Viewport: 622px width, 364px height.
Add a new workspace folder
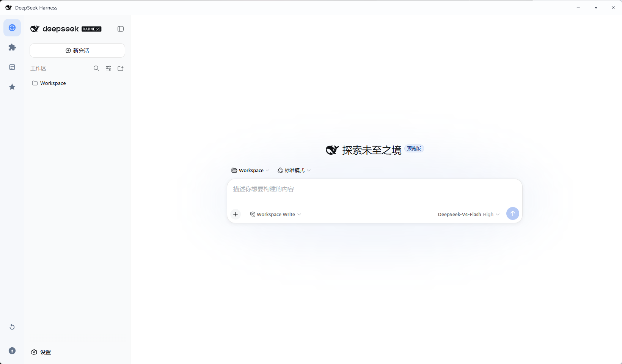click(x=121, y=68)
